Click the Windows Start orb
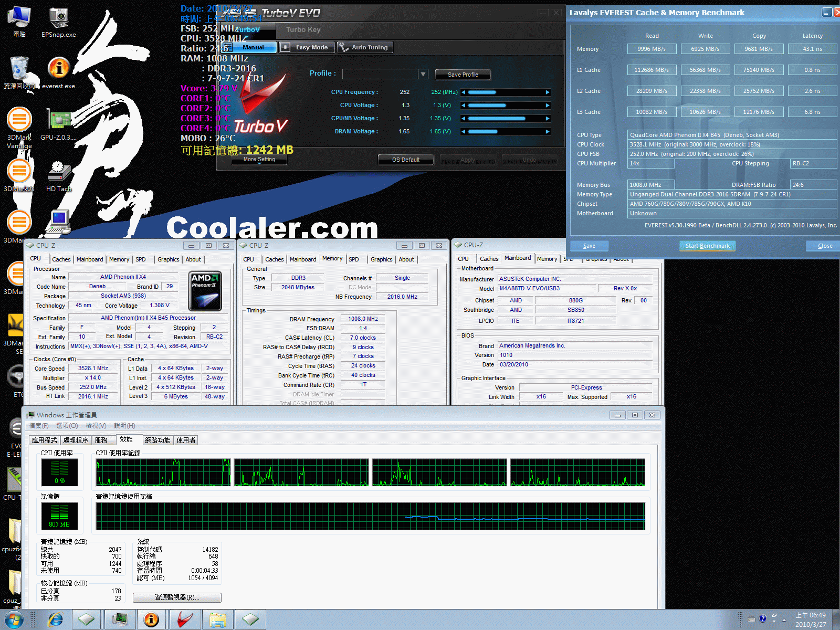 click(14, 620)
